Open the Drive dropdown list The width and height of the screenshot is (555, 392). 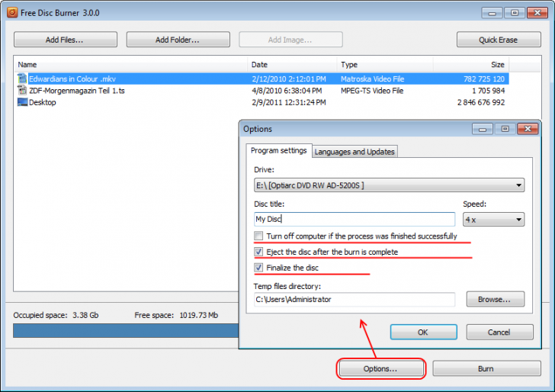coord(389,185)
